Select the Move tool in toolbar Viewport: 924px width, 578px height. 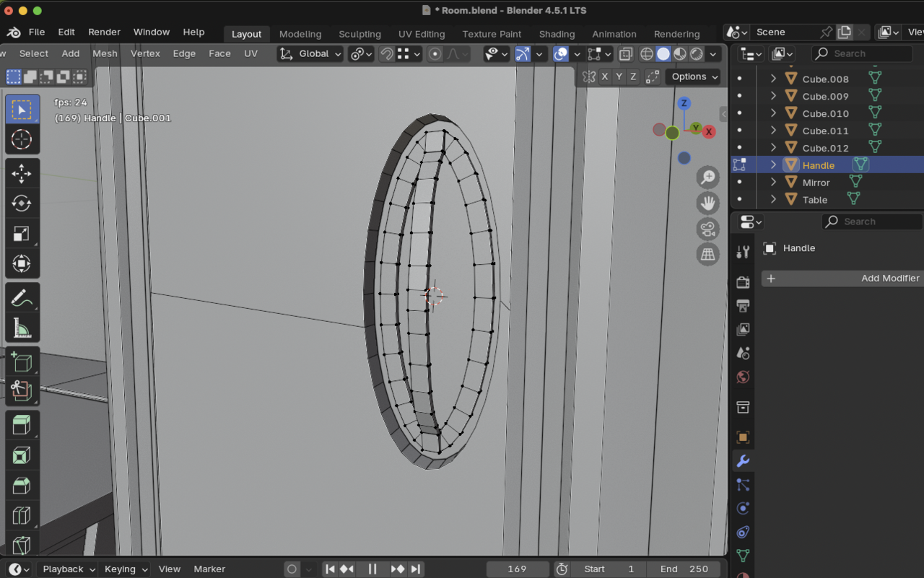[22, 173]
